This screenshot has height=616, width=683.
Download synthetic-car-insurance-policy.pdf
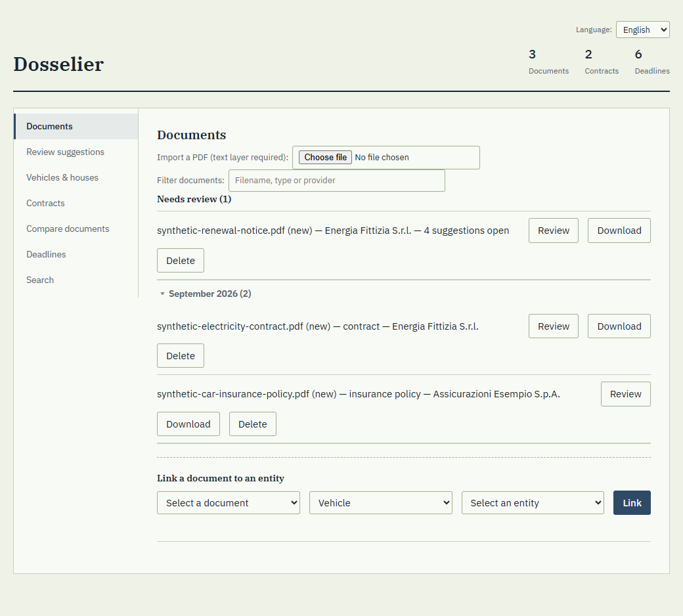[x=188, y=424]
